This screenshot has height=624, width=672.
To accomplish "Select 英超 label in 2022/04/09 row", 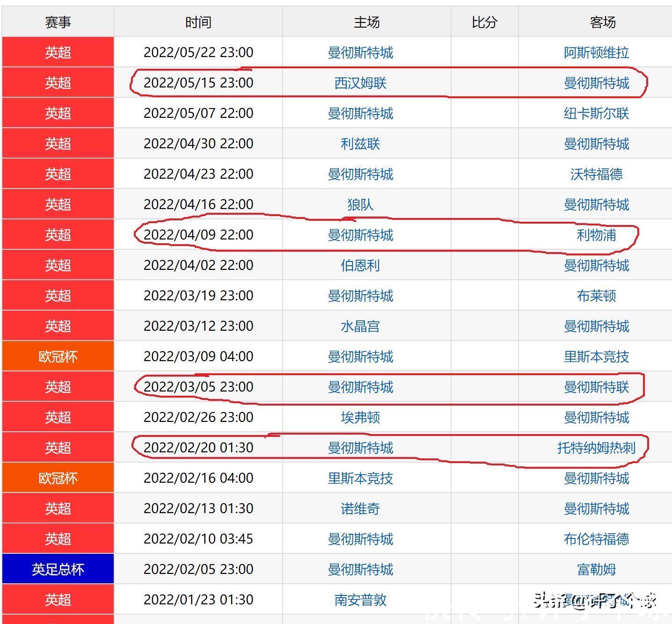I will [58, 235].
